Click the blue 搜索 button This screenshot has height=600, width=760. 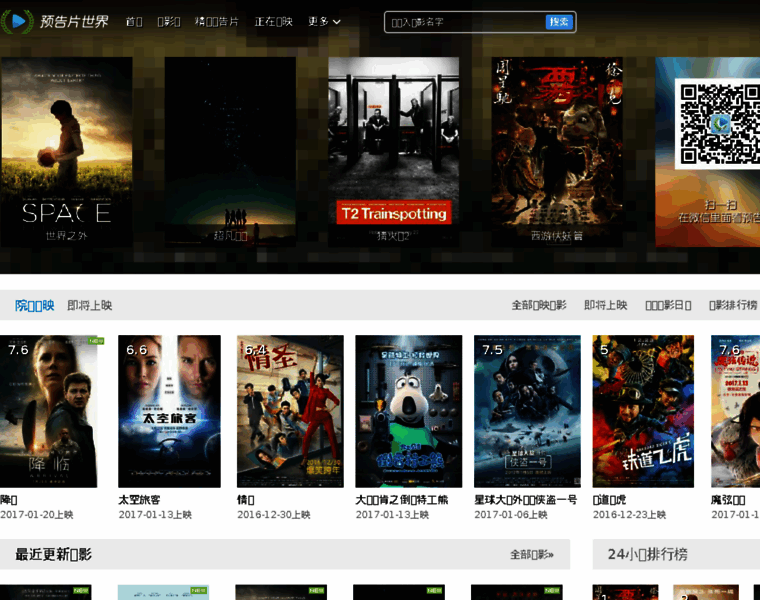click(559, 22)
